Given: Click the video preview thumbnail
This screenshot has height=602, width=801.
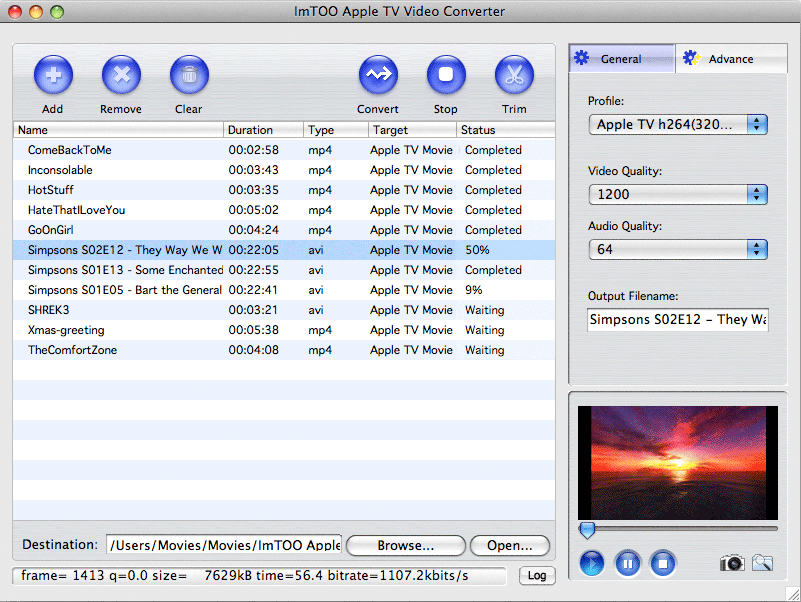Looking at the screenshot, I should pyautogui.click(x=677, y=462).
